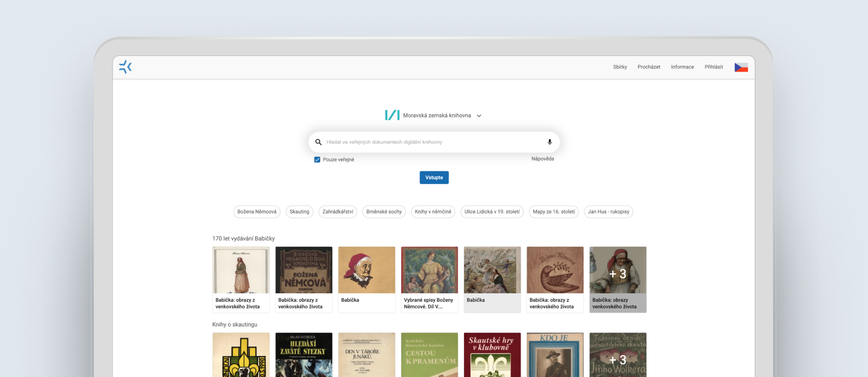Select the Zahrádkářství suggestion chip
Screen dimensions: 868x377
tap(337, 212)
